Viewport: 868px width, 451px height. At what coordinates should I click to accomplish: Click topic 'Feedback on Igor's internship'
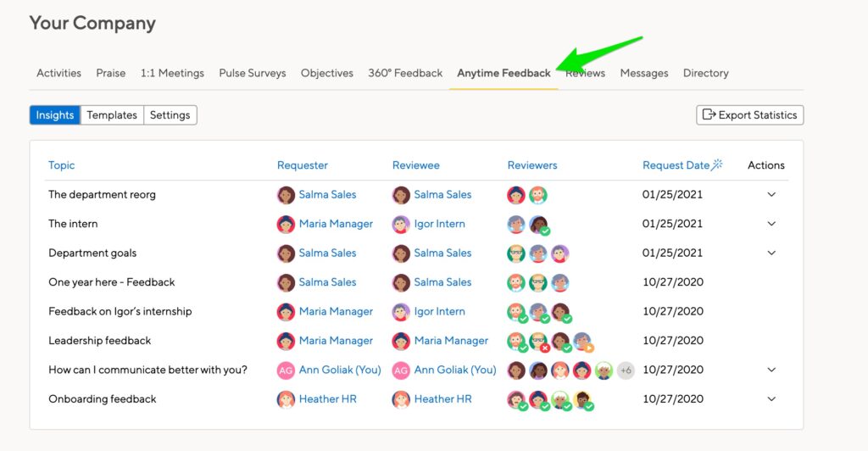120,312
